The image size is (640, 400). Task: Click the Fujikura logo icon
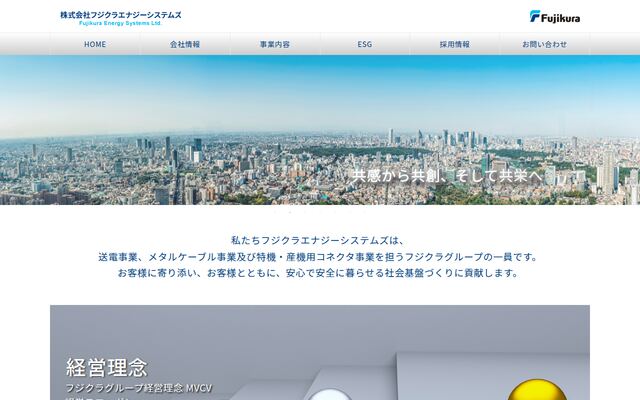pos(555,17)
